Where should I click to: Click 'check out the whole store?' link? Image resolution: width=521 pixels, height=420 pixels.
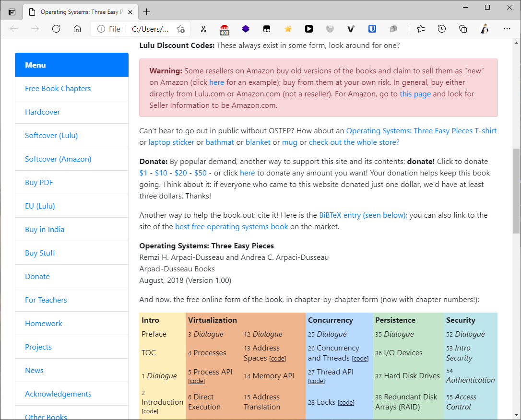(354, 142)
